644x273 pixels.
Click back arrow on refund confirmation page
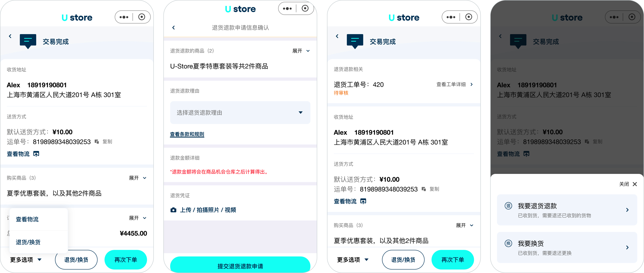pyautogui.click(x=174, y=27)
